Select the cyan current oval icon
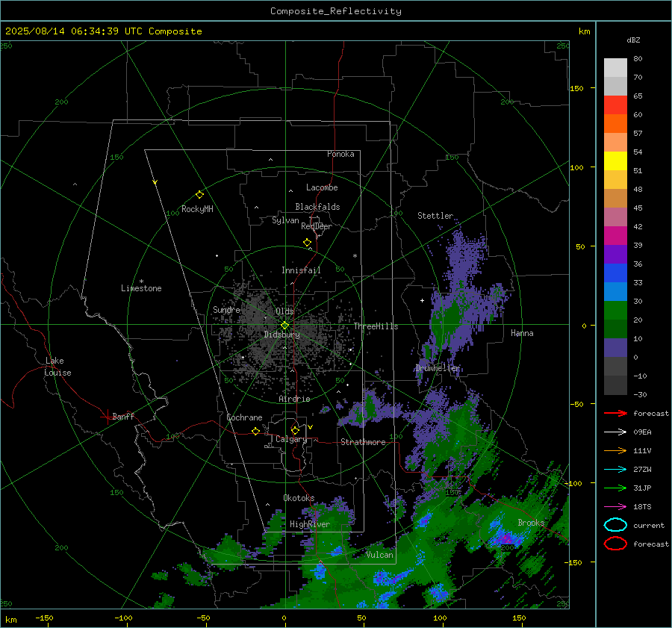 (x=615, y=525)
